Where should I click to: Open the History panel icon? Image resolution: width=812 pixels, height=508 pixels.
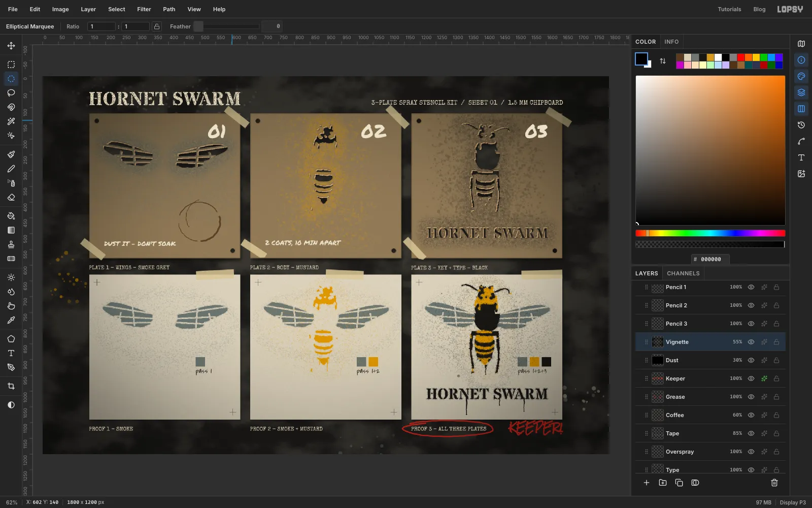click(x=801, y=125)
